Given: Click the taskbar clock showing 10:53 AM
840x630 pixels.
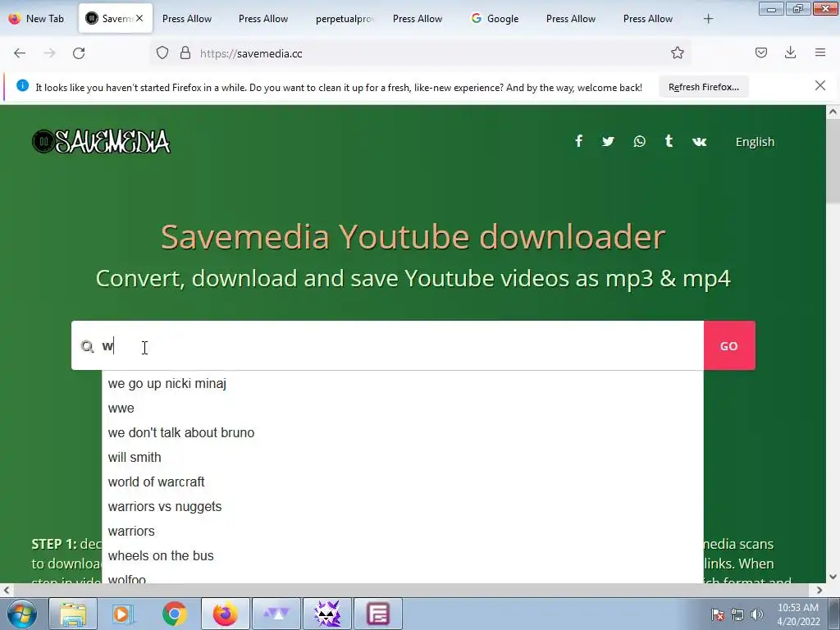Looking at the screenshot, I should [x=798, y=614].
